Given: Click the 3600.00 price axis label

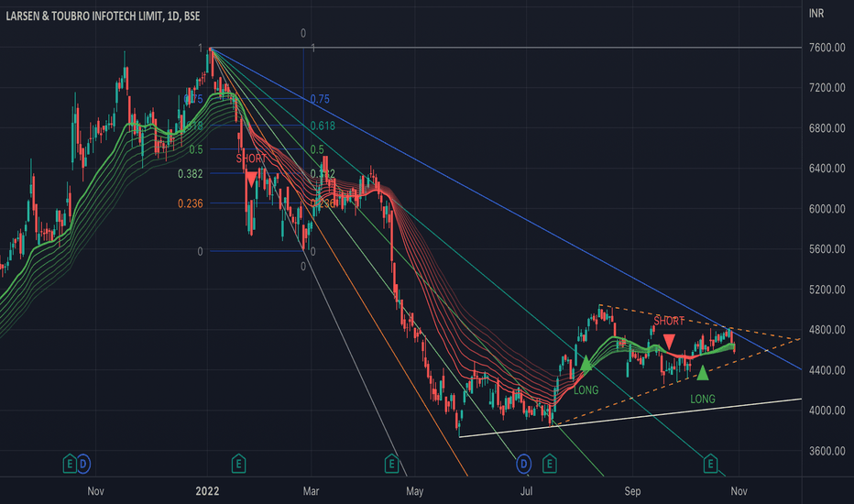Looking at the screenshot, I should click(827, 451).
